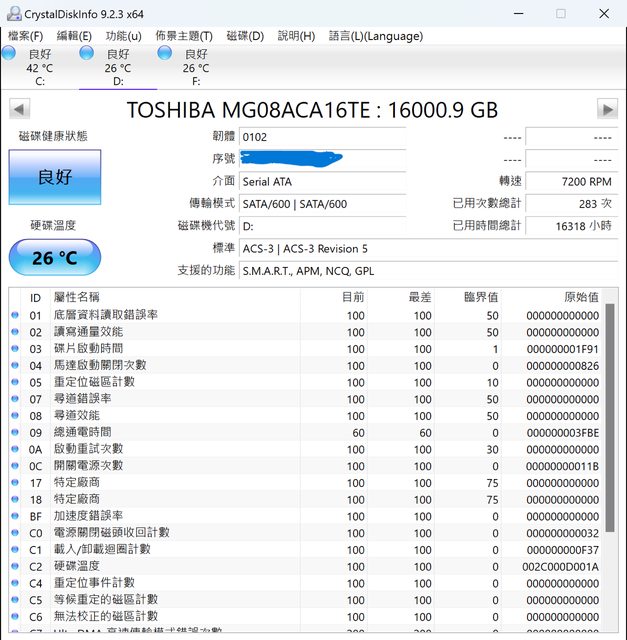Viewport: 627px width, 640px height.
Task: Click status dot for attribute 0A 啟動重試次數
Action: [15, 449]
